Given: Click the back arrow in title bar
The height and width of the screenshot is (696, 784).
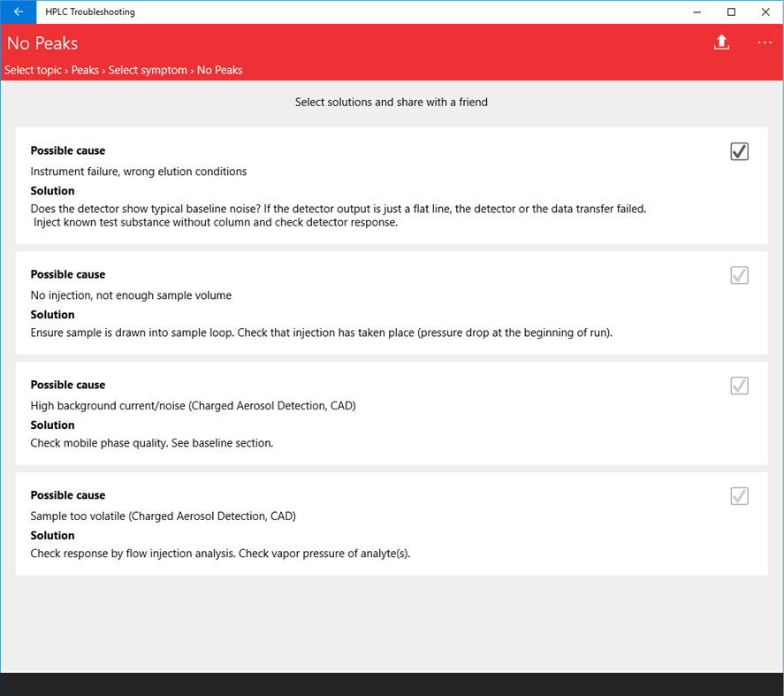Looking at the screenshot, I should coord(18,12).
